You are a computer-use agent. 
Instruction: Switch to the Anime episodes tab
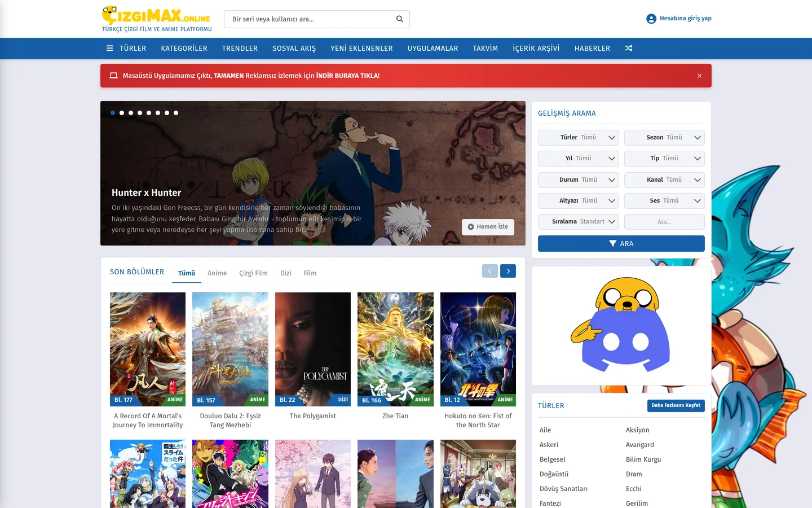(217, 273)
